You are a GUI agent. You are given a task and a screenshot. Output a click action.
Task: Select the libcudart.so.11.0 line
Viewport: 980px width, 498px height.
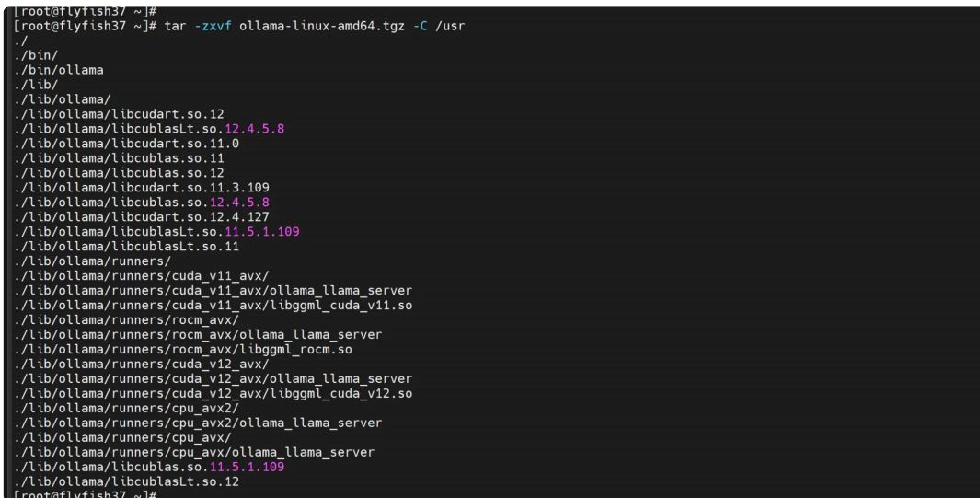pyautogui.click(x=126, y=144)
